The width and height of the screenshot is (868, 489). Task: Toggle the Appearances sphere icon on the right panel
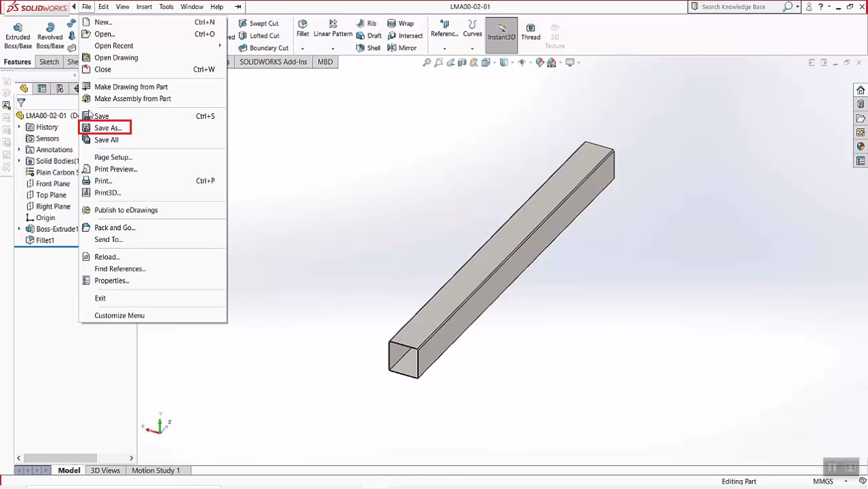(860, 145)
